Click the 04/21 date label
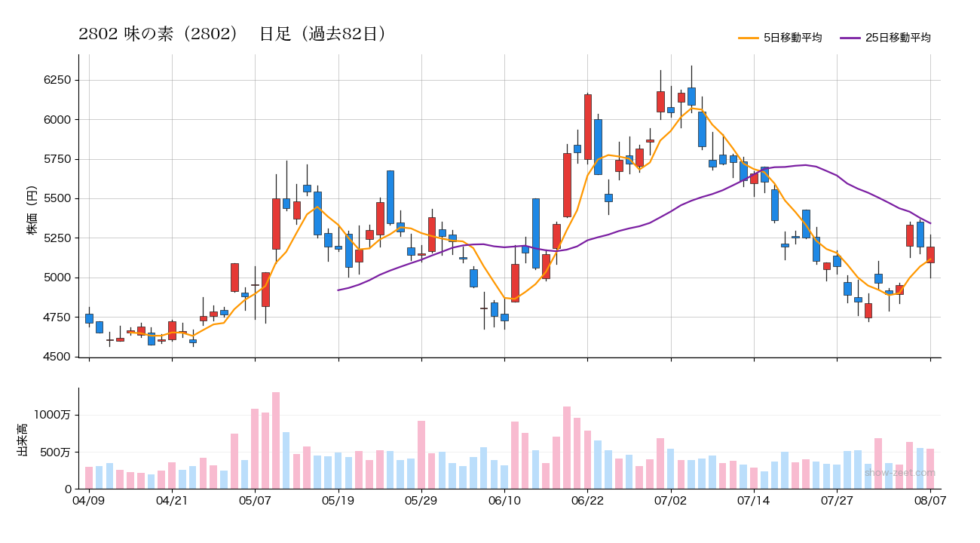 tap(172, 500)
